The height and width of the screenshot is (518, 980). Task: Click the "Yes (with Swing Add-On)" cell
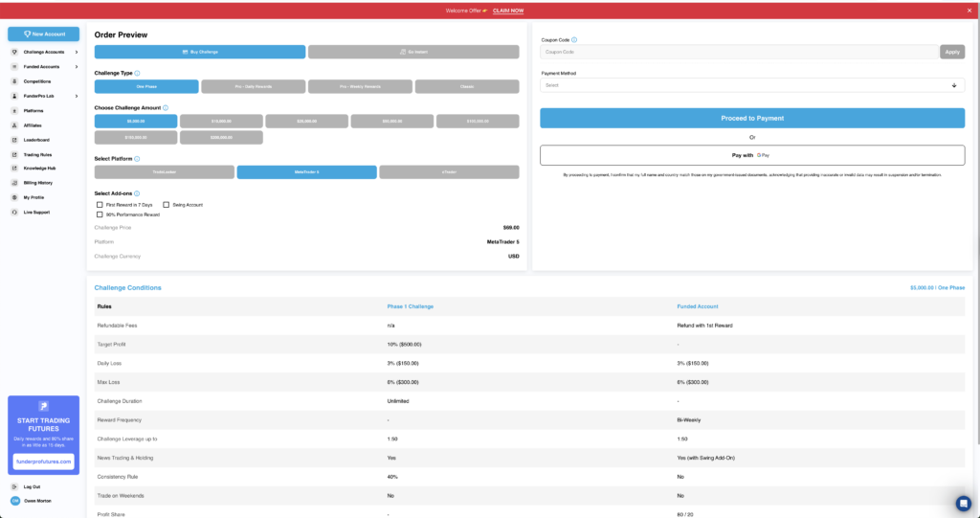[x=705, y=458]
